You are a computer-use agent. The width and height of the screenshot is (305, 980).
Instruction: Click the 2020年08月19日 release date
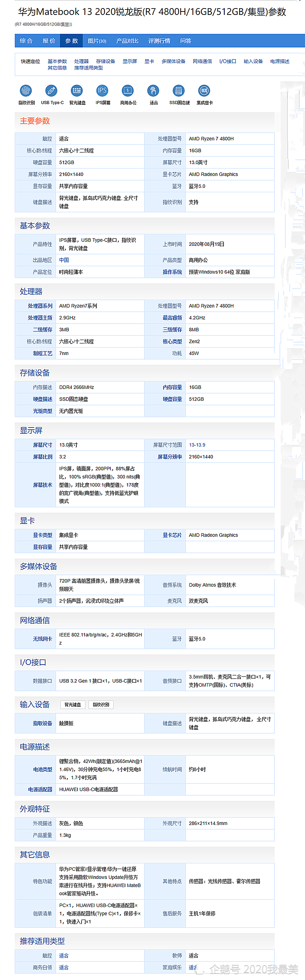pyautogui.click(x=207, y=244)
